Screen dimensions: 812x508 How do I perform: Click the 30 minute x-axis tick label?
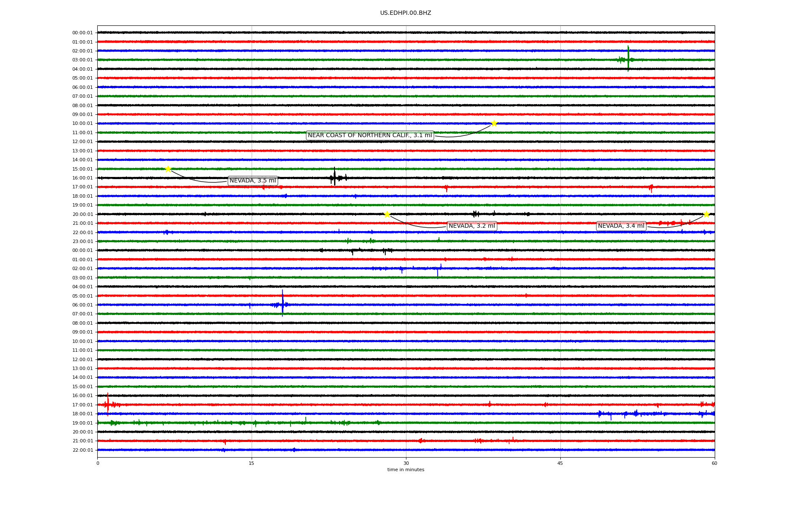[x=406, y=463]
